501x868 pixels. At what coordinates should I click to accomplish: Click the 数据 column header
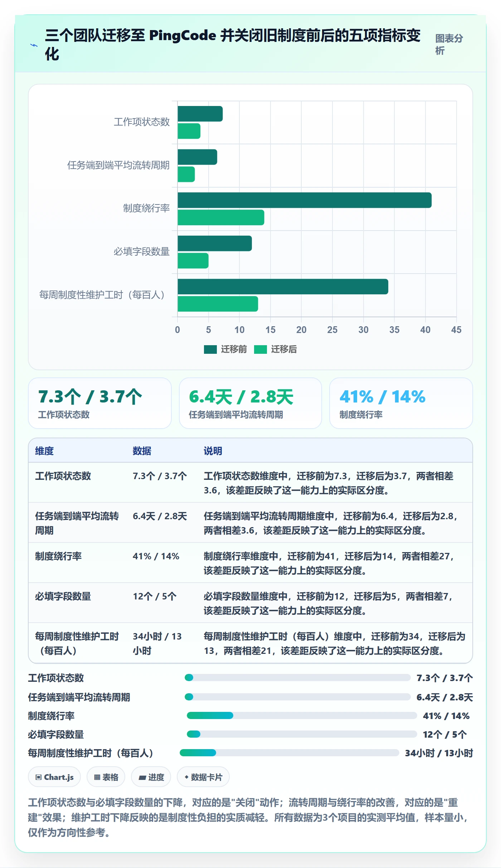[142, 451]
